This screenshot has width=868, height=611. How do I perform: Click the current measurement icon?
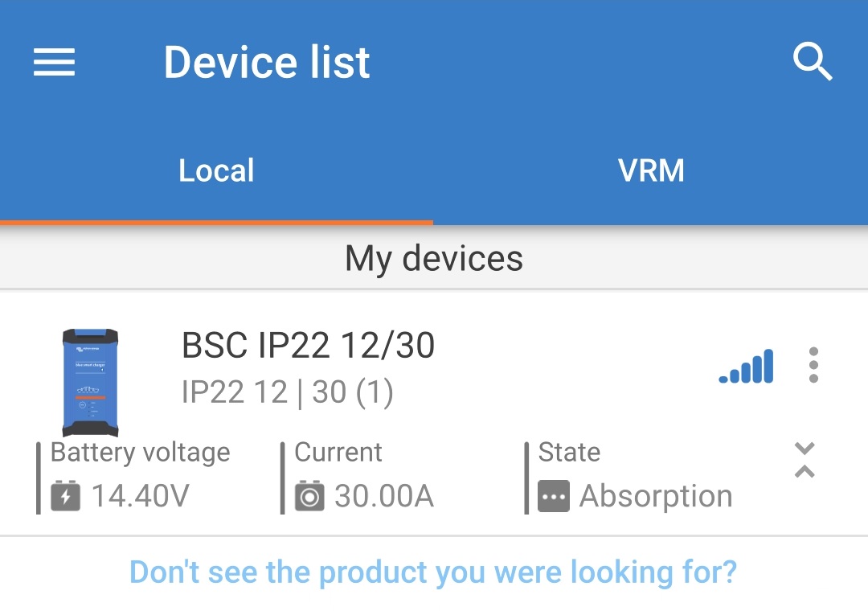pos(310,495)
